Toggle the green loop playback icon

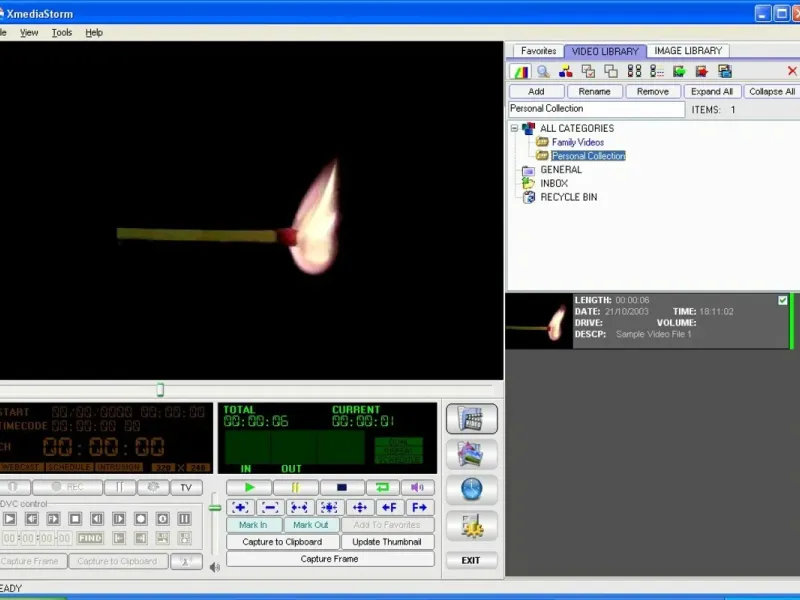coord(383,487)
